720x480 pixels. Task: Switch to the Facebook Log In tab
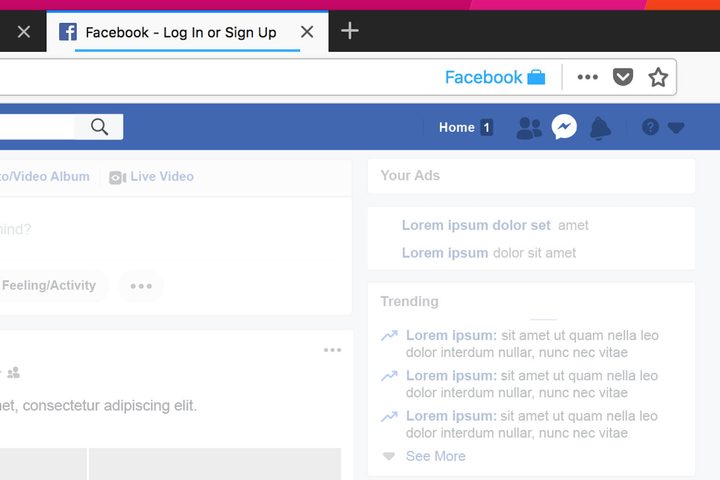pos(180,32)
